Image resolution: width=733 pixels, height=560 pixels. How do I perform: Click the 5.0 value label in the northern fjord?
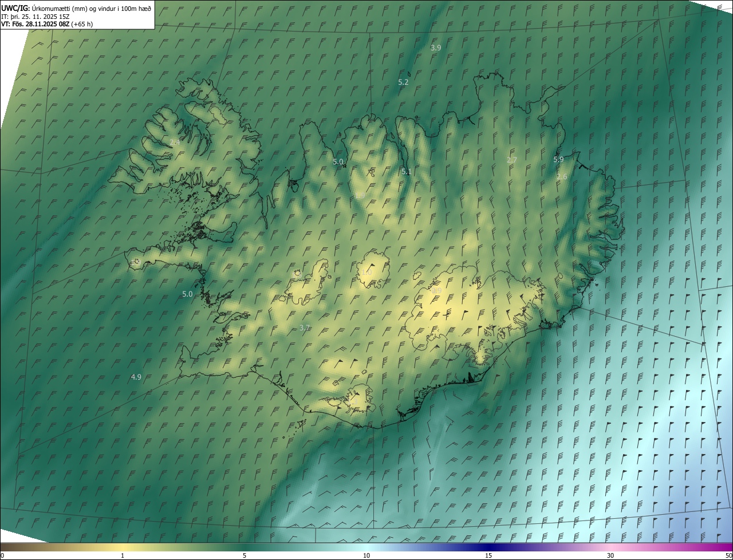(338, 162)
